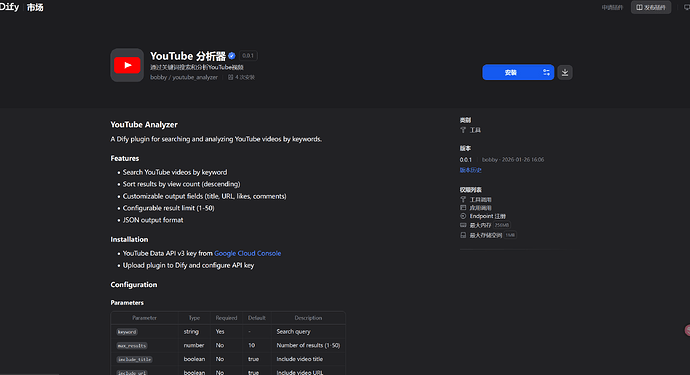Screen dimensions: 690x375
Task: Click the bobby / youtube_analyzer author text
Action: (184, 77)
